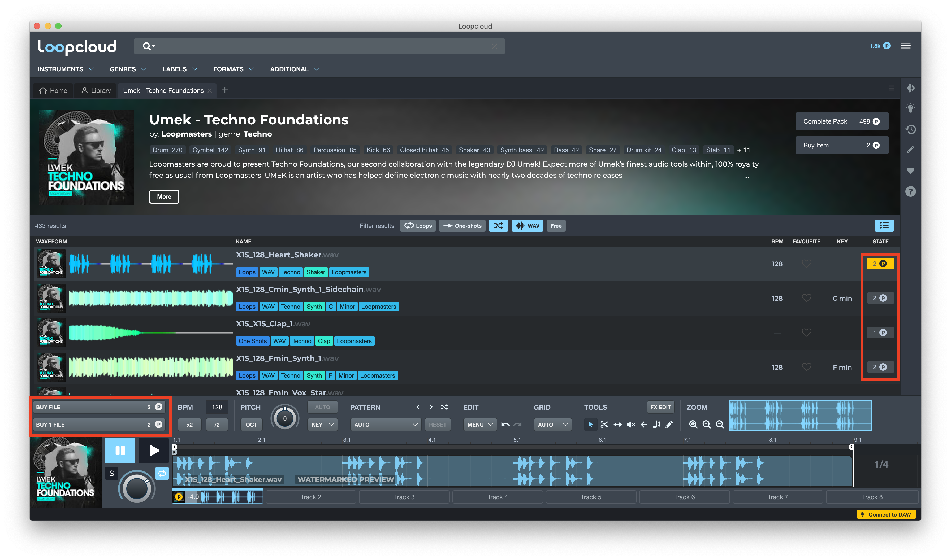Switch to the Home tab
951x560 pixels.
tap(53, 91)
